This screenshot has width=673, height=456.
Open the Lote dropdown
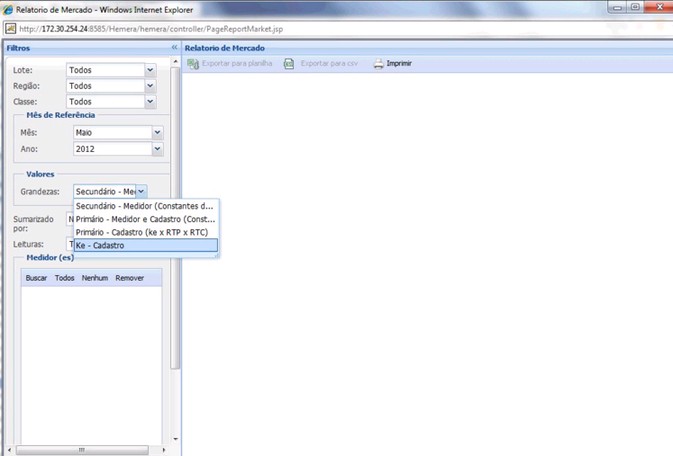[150, 71]
